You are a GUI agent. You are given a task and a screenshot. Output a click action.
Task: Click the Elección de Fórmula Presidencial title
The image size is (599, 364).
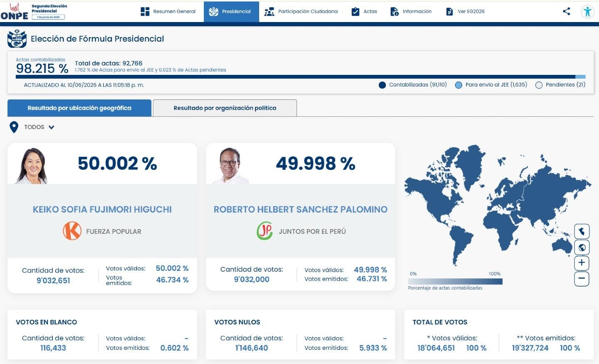[97, 39]
